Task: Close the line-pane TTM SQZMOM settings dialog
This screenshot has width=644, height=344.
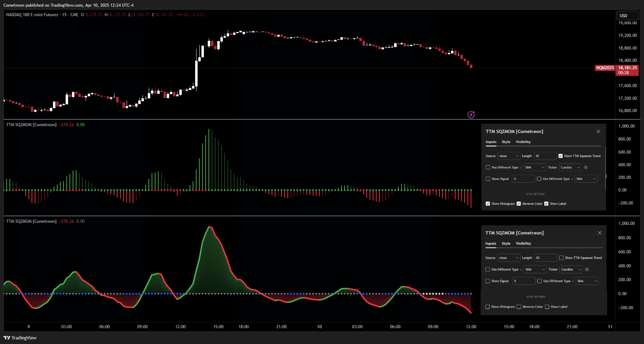Action: pyautogui.click(x=599, y=233)
